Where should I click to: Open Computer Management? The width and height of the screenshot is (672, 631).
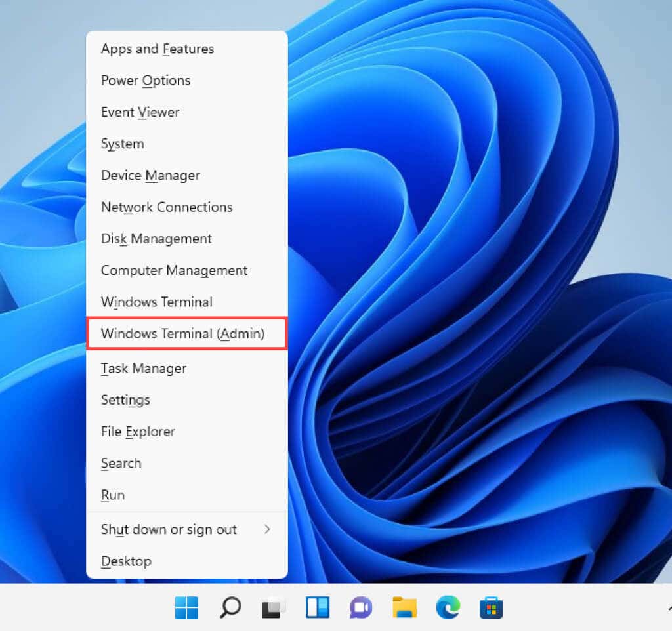pyautogui.click(x=174, y=270)
